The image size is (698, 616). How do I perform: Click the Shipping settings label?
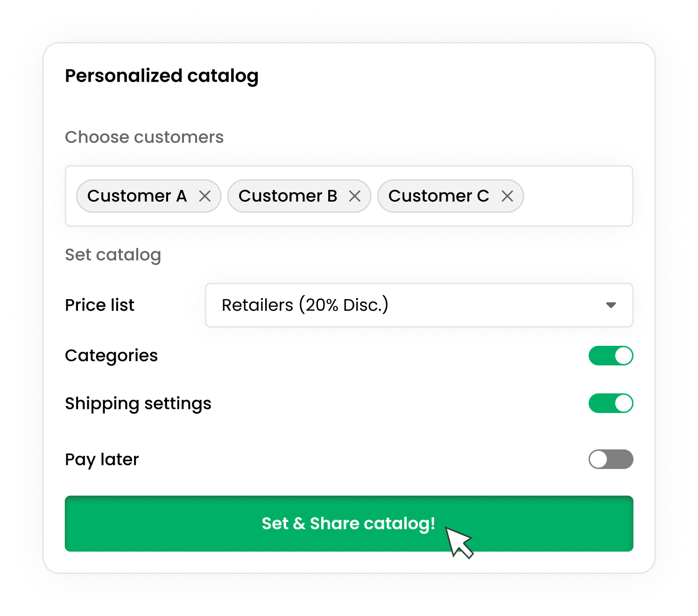138,404
